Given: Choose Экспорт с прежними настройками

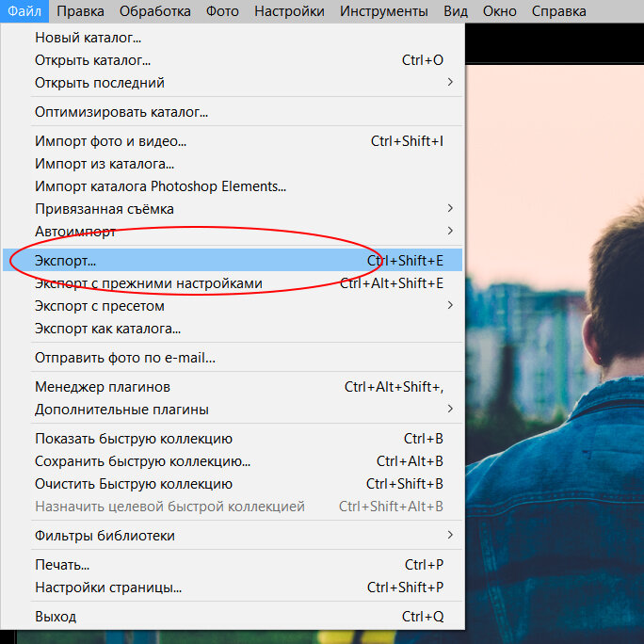Looking at the screenshot, I should point(233,283).
